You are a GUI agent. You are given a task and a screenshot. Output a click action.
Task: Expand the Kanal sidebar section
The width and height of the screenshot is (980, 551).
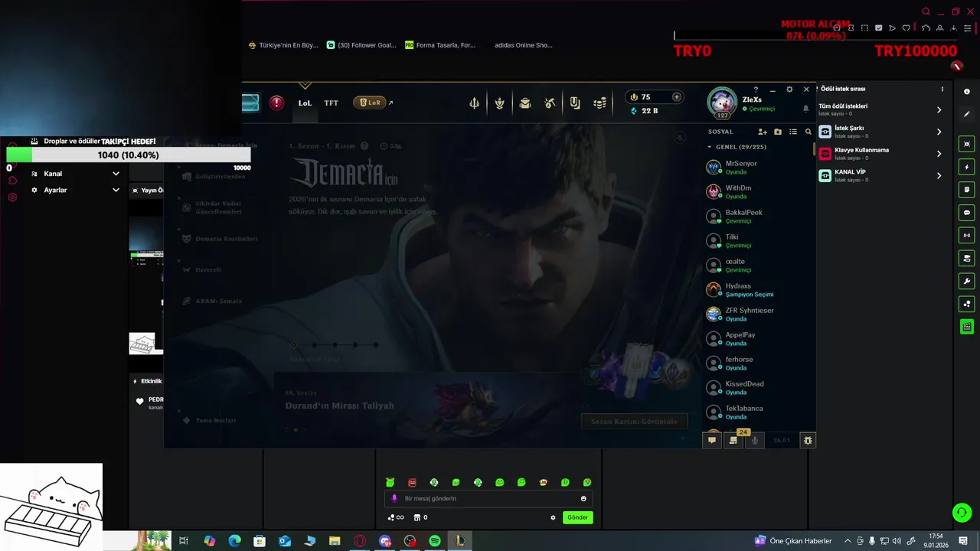coord(116,174)
